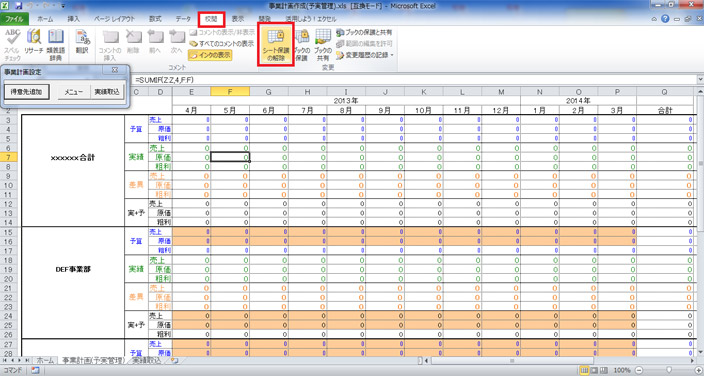The image size is (704, 376).
Task: Click Show All Comments (すべてのコメントの表示)
Action: pyautogui.click(x=221, y=44)
